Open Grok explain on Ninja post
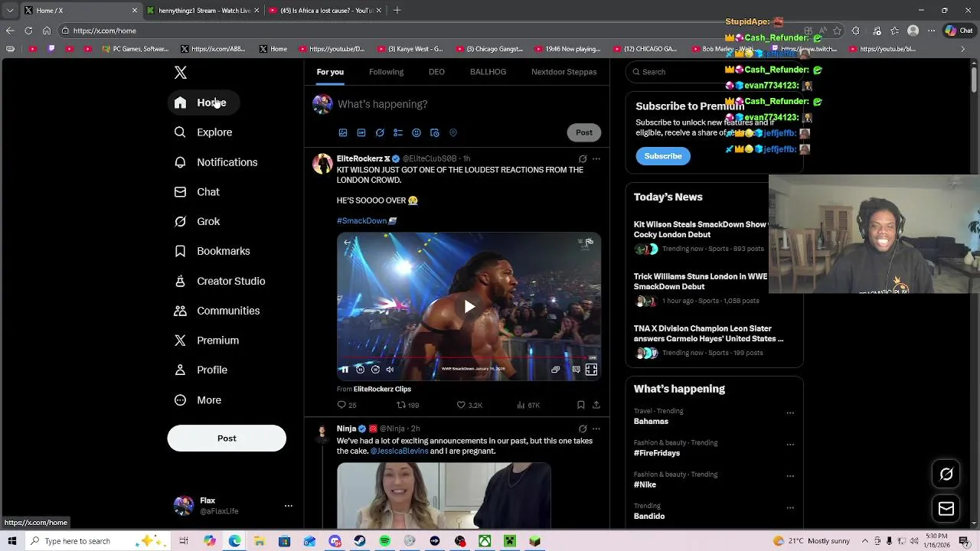 (583, 429)
